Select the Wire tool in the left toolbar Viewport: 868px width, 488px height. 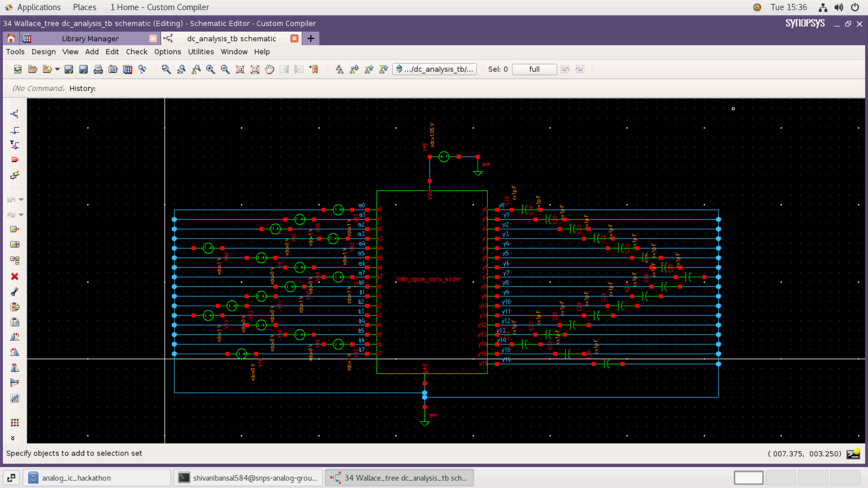pos(14,131)
